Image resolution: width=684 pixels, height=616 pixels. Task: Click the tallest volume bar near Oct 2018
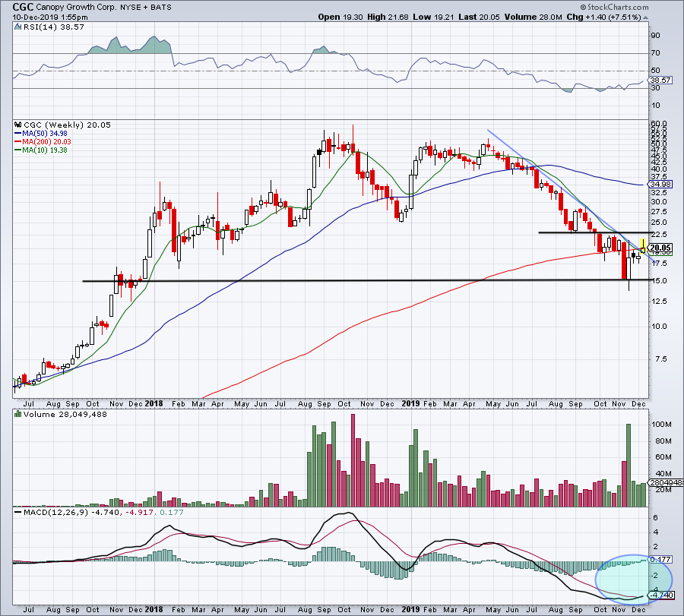pyautogui.click(x=353, y=460)
